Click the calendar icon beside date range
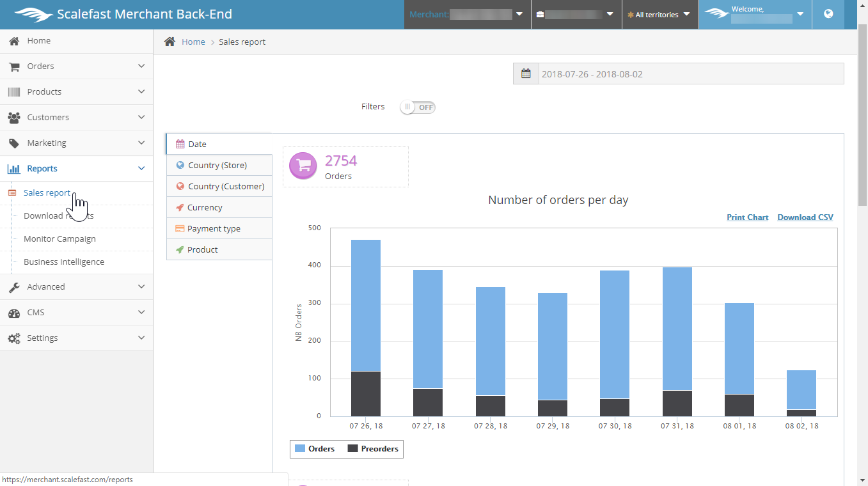Viewport: 868px width, 486px height. (526, 74)
